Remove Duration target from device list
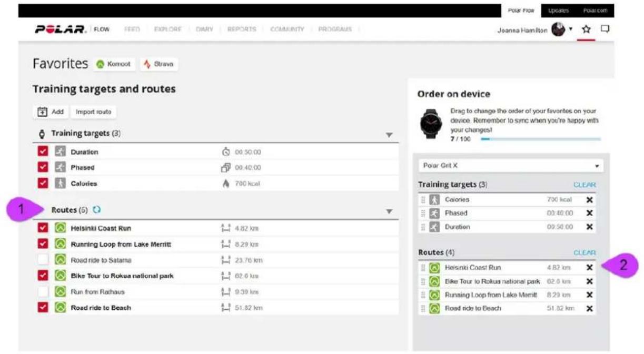 589,227
